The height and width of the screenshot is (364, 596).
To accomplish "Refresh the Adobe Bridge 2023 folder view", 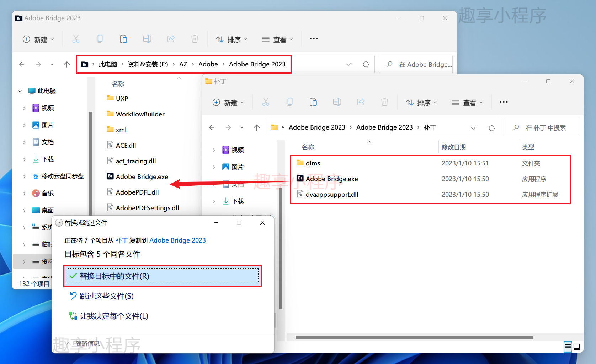I will pos(366,64).
